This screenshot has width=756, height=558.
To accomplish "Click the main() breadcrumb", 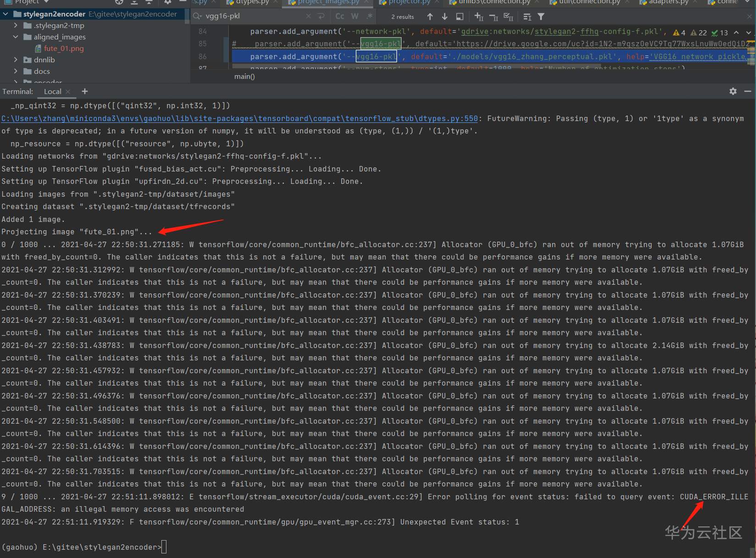I will pos(244,76).
